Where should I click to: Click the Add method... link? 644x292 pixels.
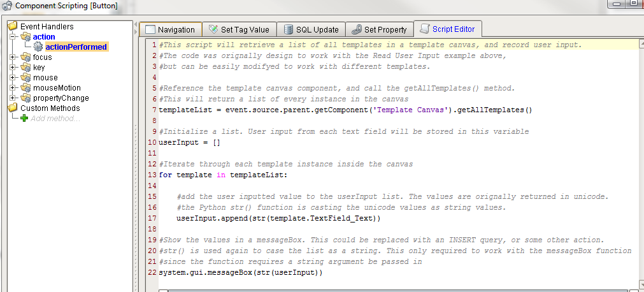pos(55,119)
